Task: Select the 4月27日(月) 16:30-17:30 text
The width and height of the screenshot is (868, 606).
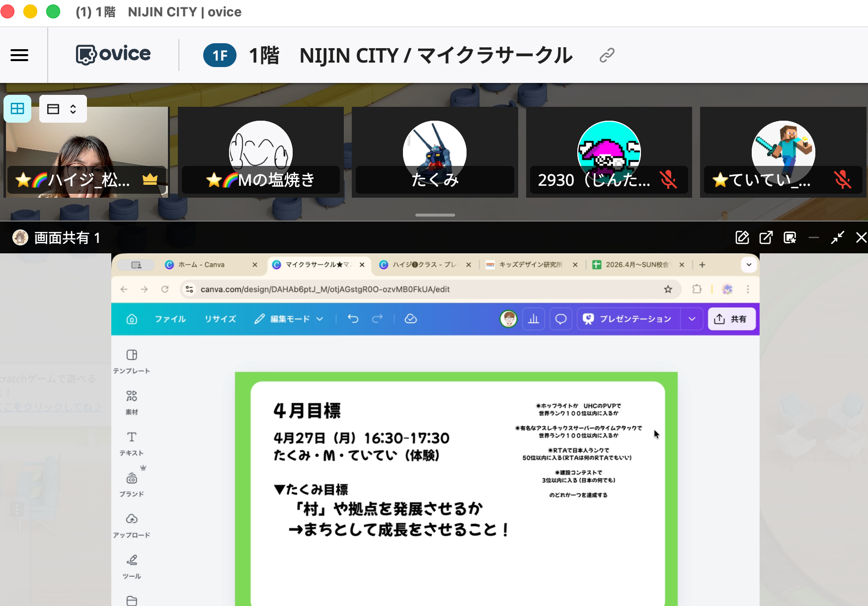Action: coord(361,438)
